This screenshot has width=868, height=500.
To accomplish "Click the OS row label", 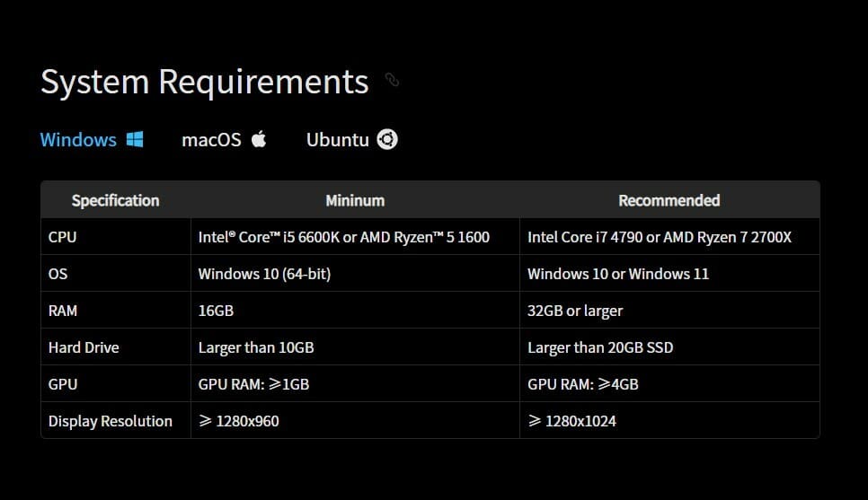I will [58, 274].
